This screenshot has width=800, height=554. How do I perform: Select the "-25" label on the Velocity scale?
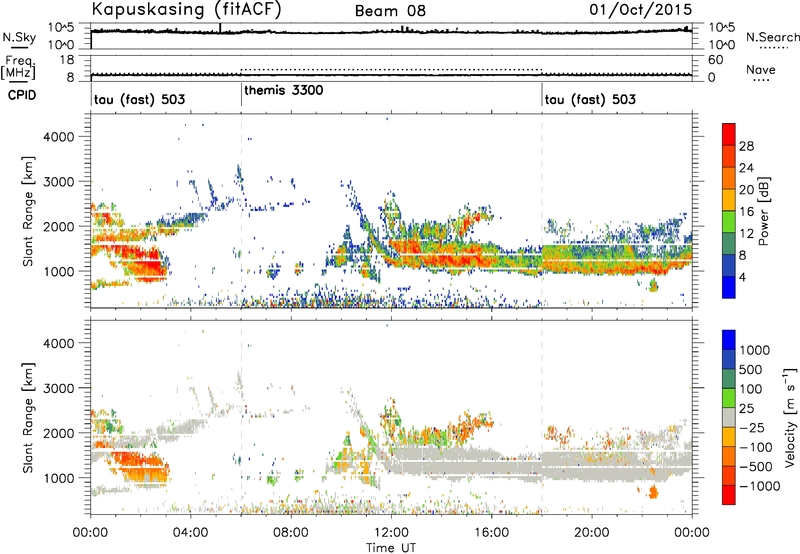pyautogui.click(x=751, y=427)
